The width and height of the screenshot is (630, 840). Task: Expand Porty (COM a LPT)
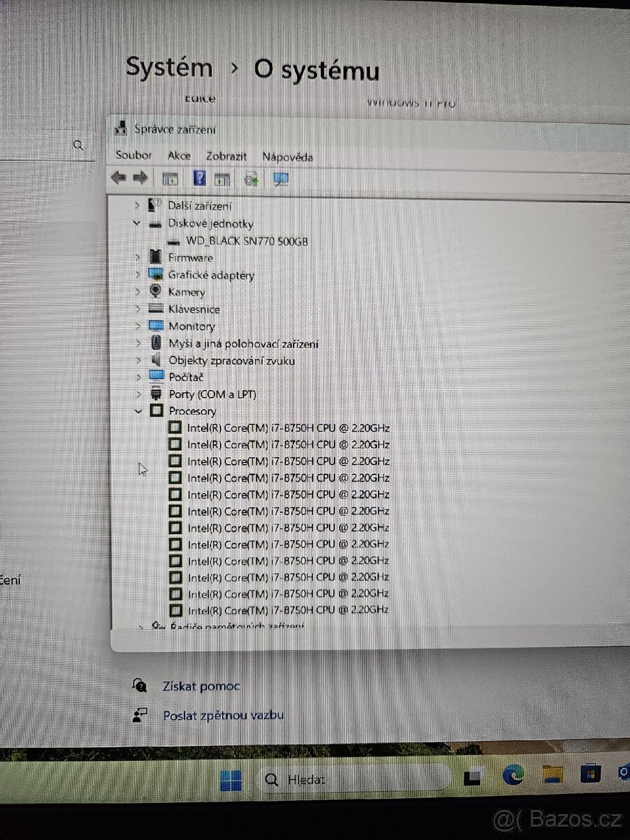[138, 394]
